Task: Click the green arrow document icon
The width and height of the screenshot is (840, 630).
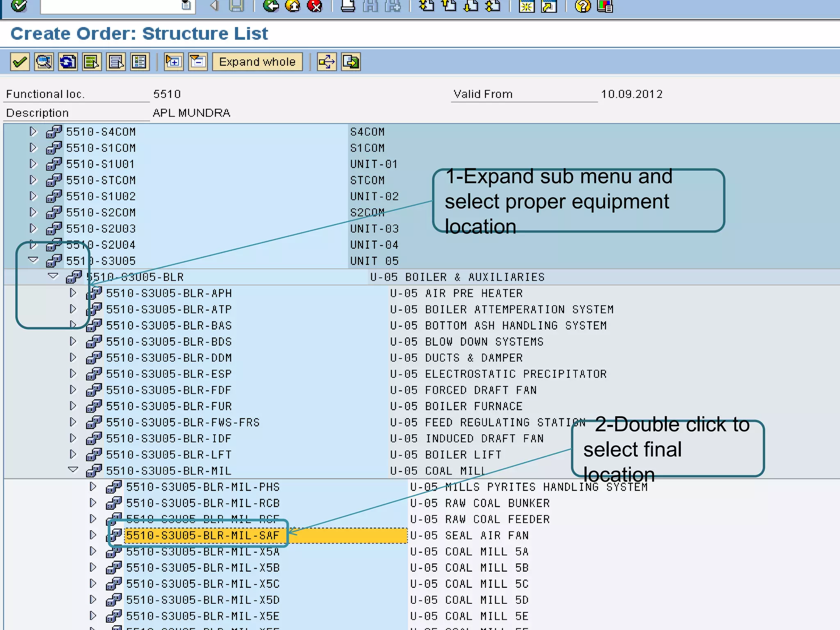Action: [351, 62]
